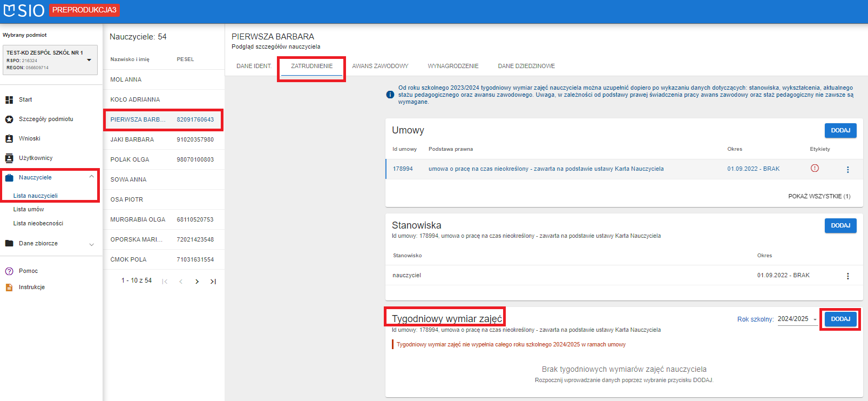Screen dimensions: 868x401
Task: Click the Wnioski sidebar icon
Action: tap(9, 139)
